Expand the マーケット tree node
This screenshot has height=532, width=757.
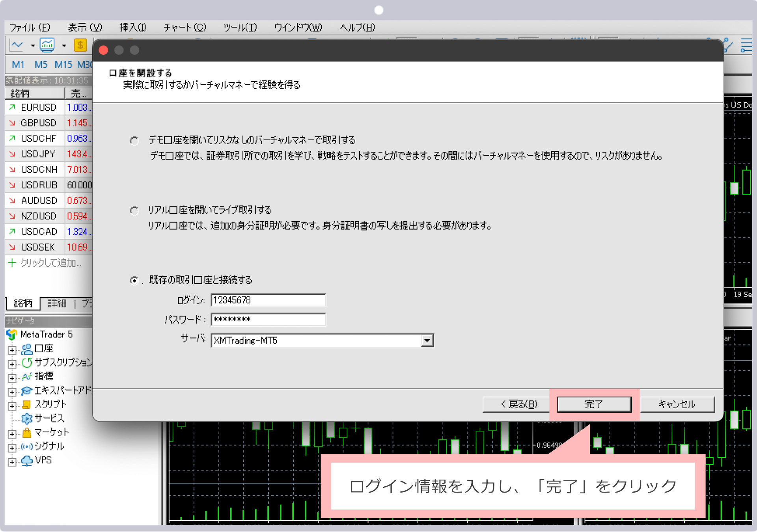[12, 434]
